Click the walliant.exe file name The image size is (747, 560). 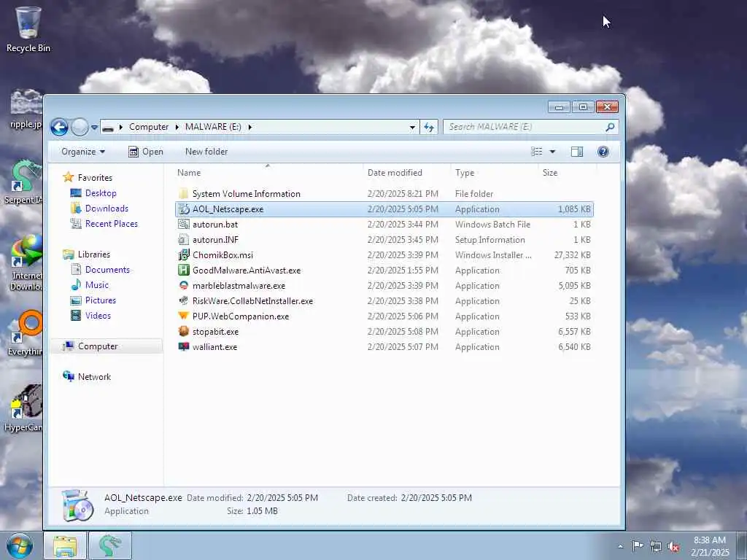pyautogui.click(x=215, y=347)
